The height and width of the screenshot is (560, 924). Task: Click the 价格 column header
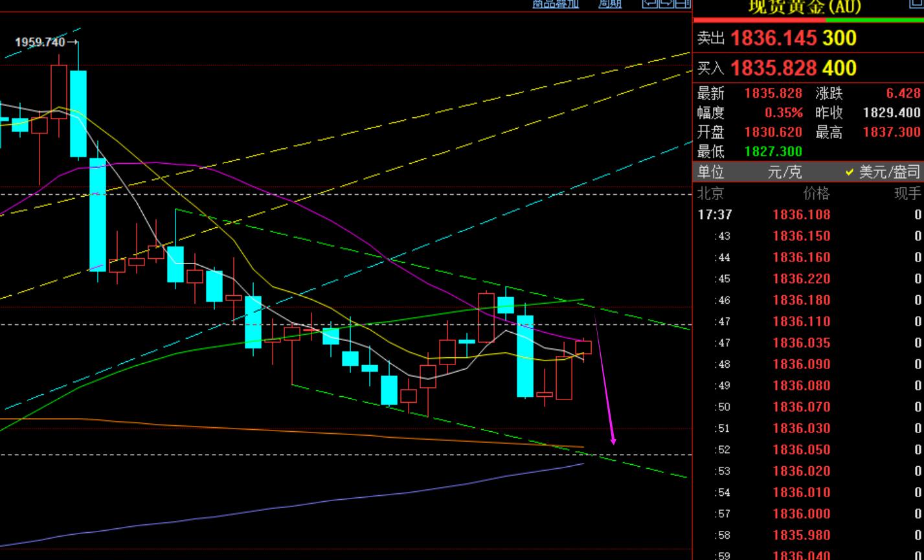click(817, 194)
